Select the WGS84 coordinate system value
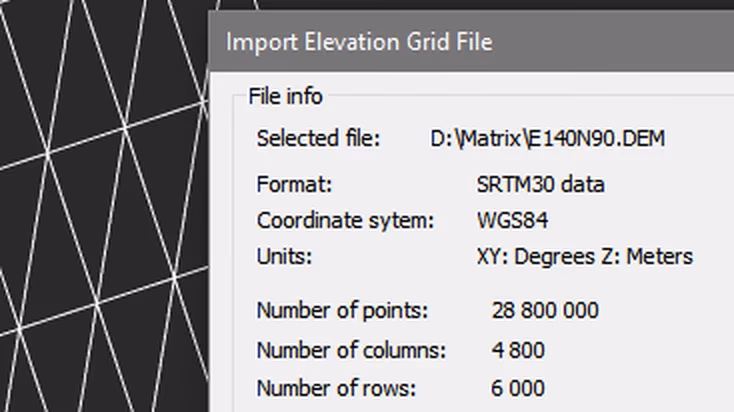 512,220
